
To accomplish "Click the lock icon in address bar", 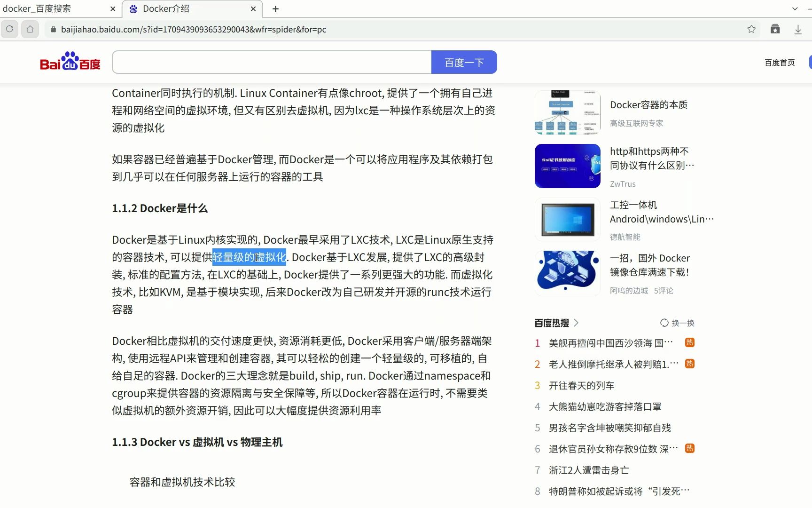I will pos(53,30).
